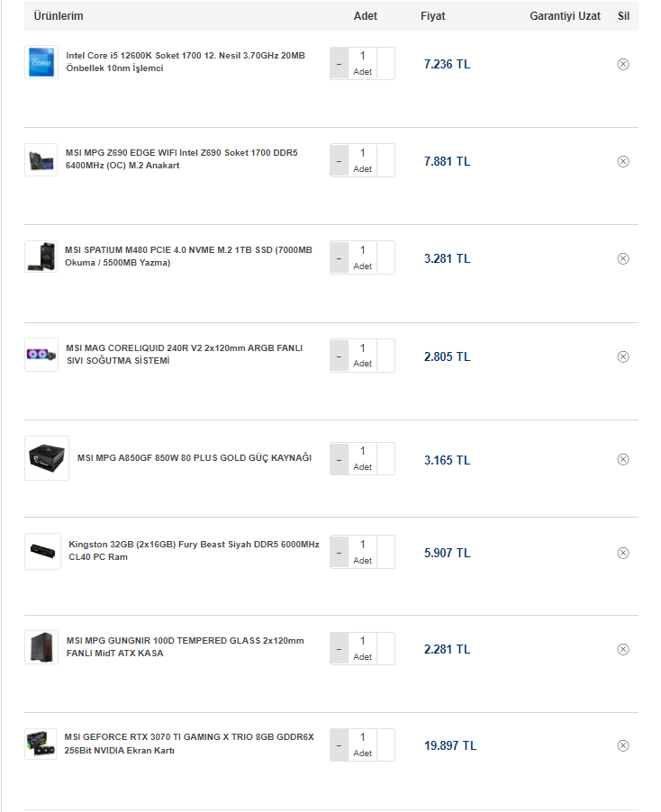
Task: Click the Garantiyi Uzat column header
Action: [x=565, y=16]
